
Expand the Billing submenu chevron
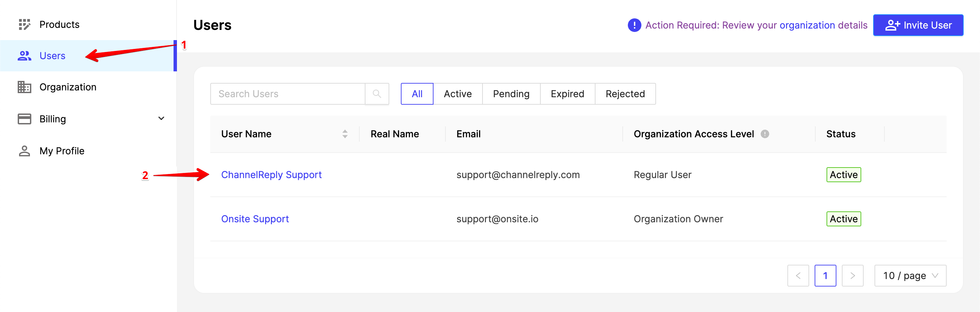click(x=161, y=119)
